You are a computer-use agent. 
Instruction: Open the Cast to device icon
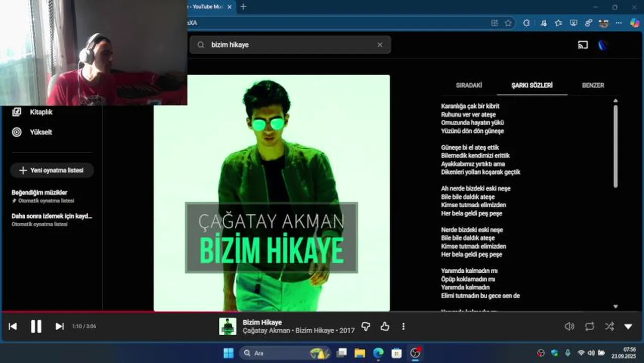pyautogui.click(x=583, y=45)
